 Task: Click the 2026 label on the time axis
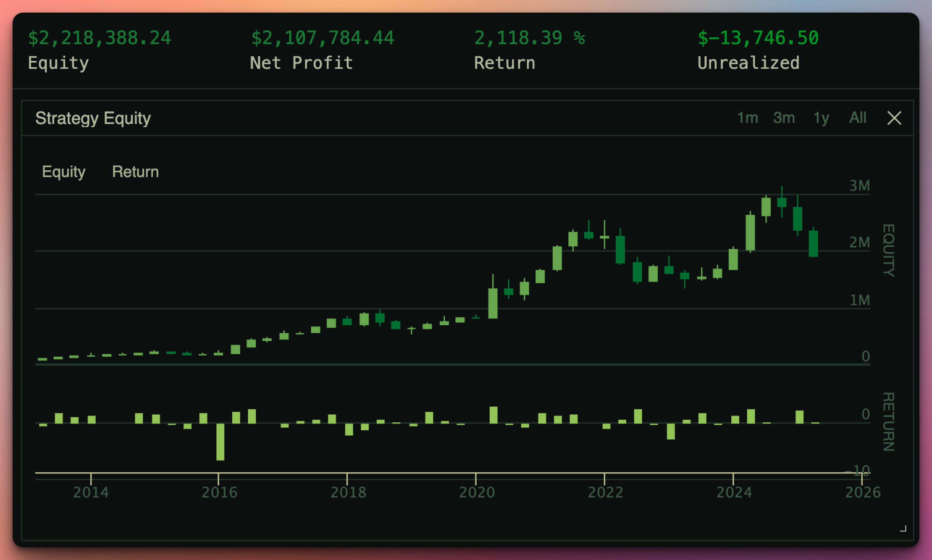(x=863, y=492)
